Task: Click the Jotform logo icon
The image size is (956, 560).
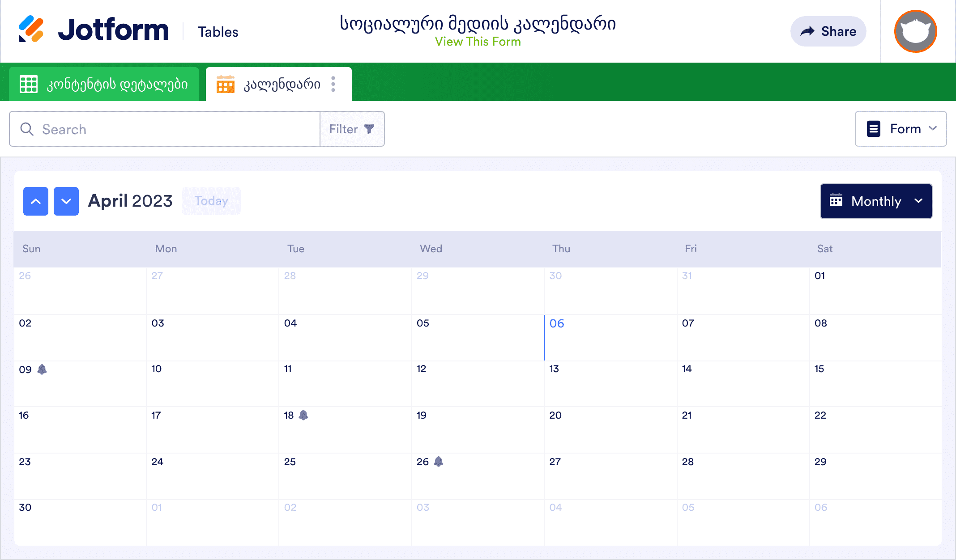Action: pos(31,30)
